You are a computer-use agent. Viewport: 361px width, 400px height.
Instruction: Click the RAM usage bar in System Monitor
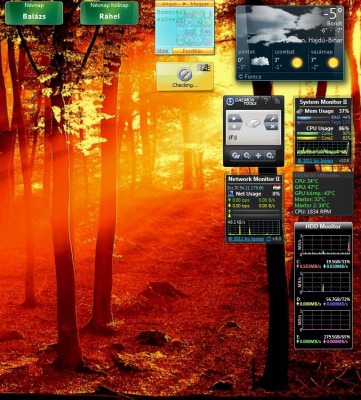pos(312,118)
